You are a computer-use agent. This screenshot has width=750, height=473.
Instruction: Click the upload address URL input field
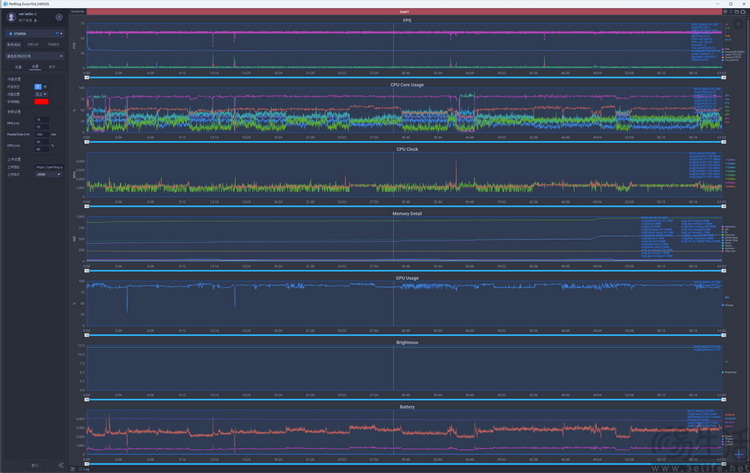(x=48, y=167)
